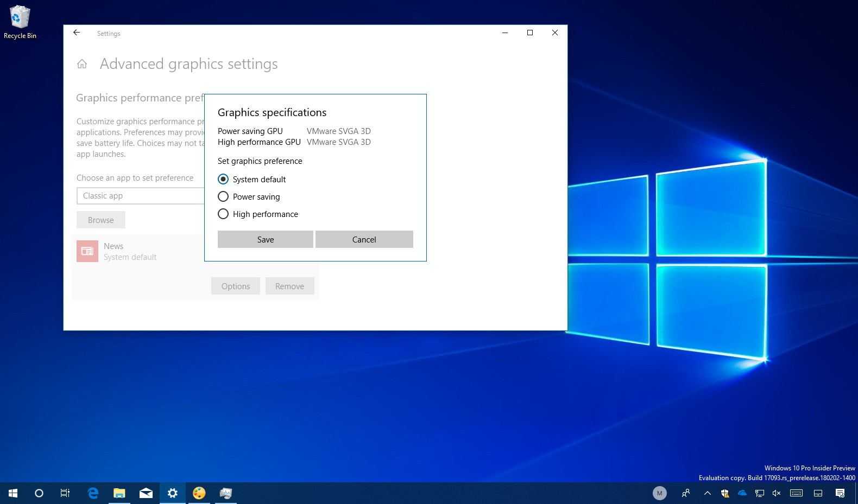Image resolution: width=858 pixels, height=504 pixels.
Task: Open the Recycle Bin desktop icon
Action: (x=20, y=22)
